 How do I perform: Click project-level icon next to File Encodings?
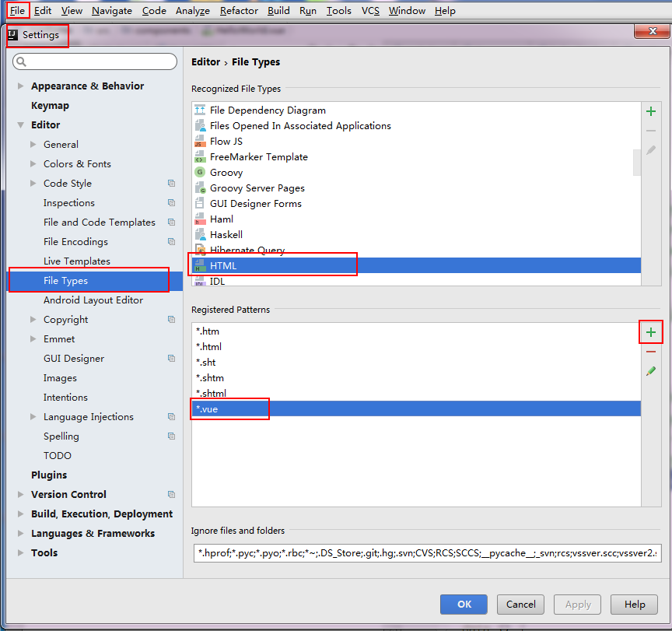click(171, 242)
